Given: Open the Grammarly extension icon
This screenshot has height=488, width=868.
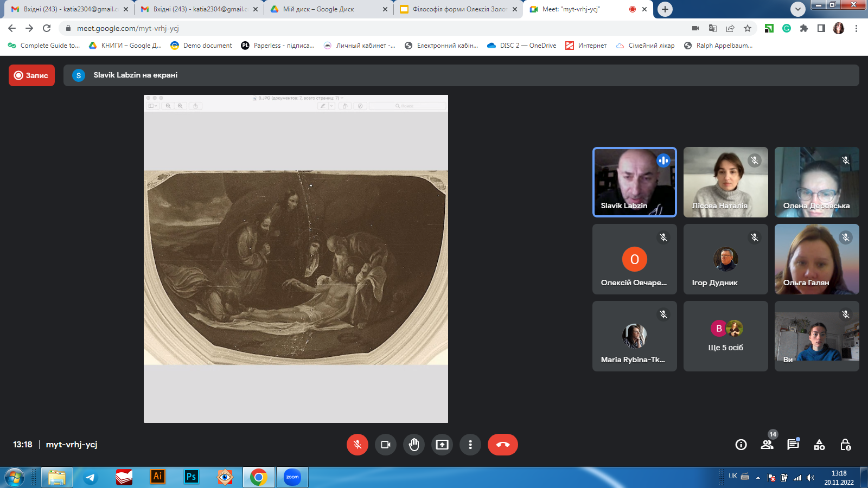Looking at the screenshot, I should click(x=787, y=28).
